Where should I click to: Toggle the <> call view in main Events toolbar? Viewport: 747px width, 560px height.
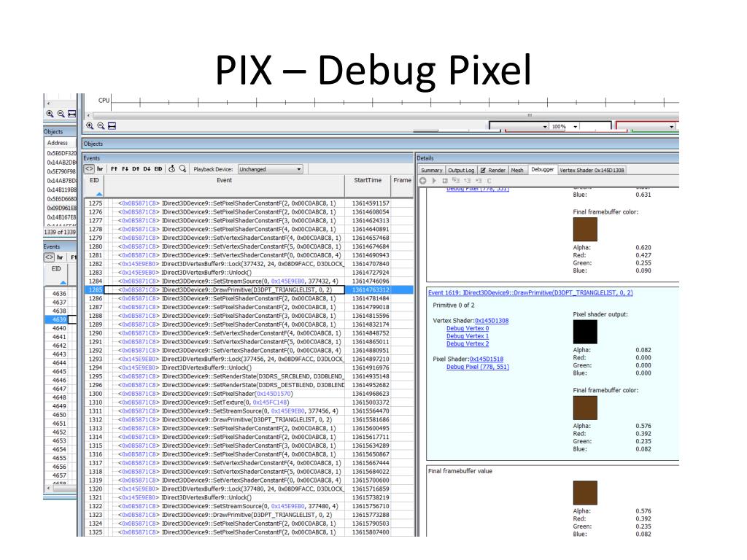(x=89, y=169)
